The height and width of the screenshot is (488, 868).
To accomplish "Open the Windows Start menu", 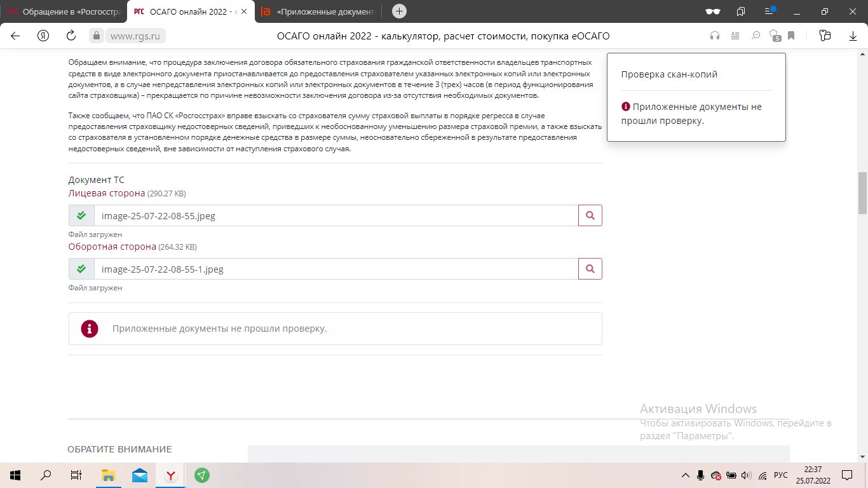I will pyautogui.click(x=15, y=475).
